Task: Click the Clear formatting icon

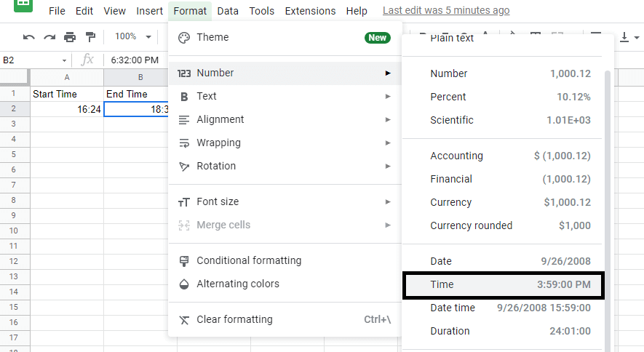Action: (x=184, y=320)
